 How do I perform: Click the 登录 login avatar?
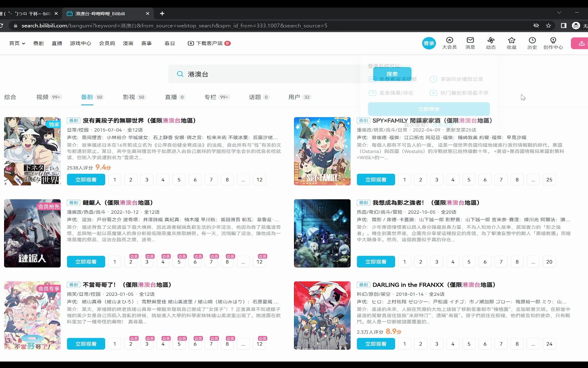pos(429,43)
